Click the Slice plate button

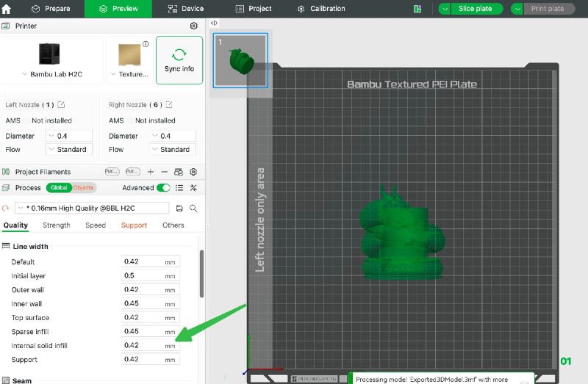click(476, 9)
